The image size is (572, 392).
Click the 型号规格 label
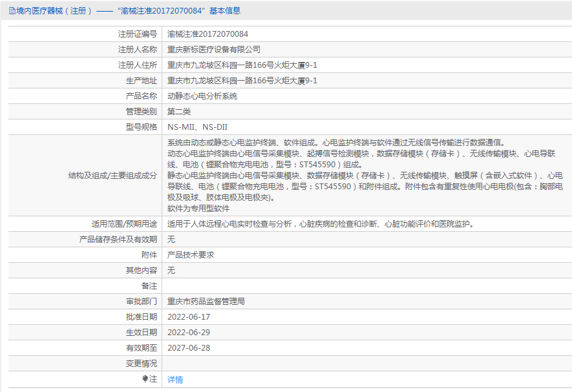142,127
